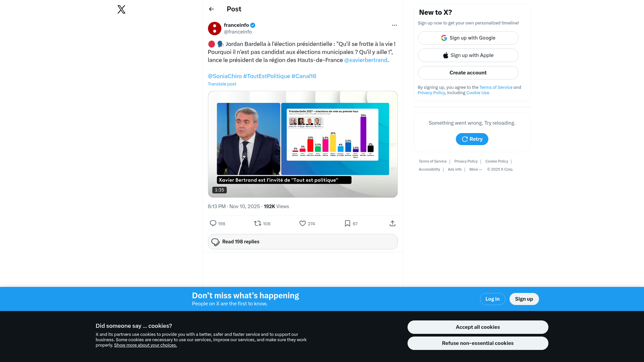Screen dimensions: 644x362
Task: Play the Xavier Bertrand video
Action: pos(303,144)
